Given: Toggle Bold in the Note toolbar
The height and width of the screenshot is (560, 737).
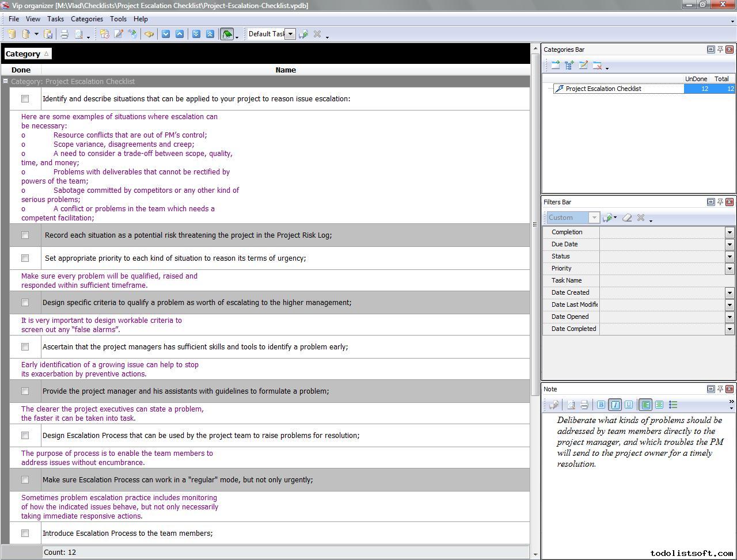Looking at the screenshot, I should click(x=601, y=405).
